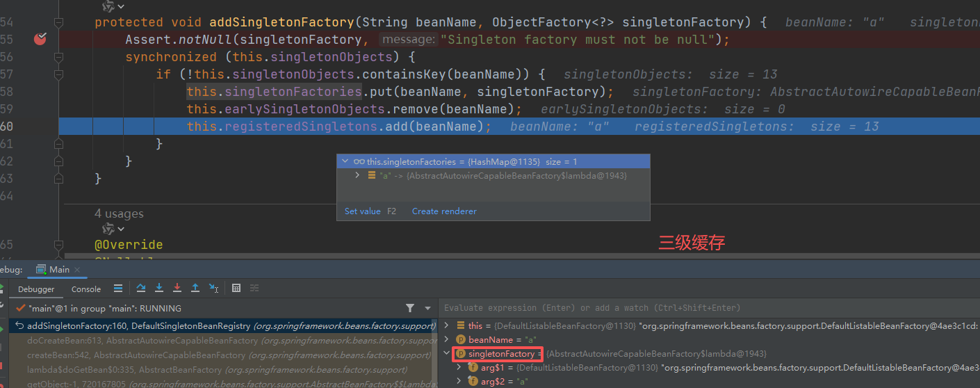The image size is (980, 388).
Task: Click the Step Out icon
Action: (x=195, y=289)
